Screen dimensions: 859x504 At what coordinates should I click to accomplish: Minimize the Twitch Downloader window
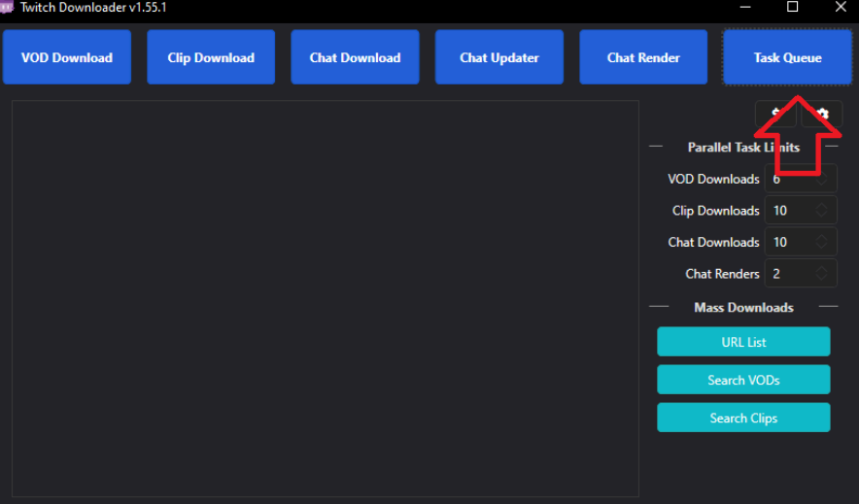tap(745, 7)
